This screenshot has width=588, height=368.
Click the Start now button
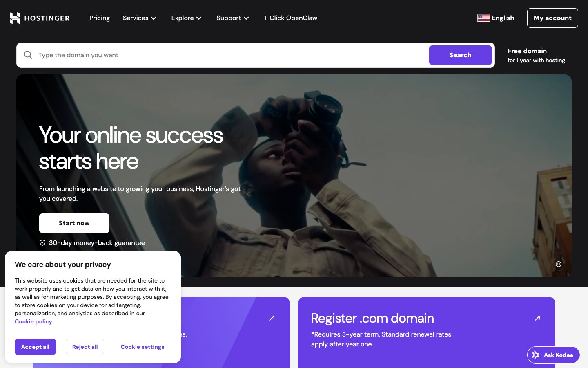point(74,223)
